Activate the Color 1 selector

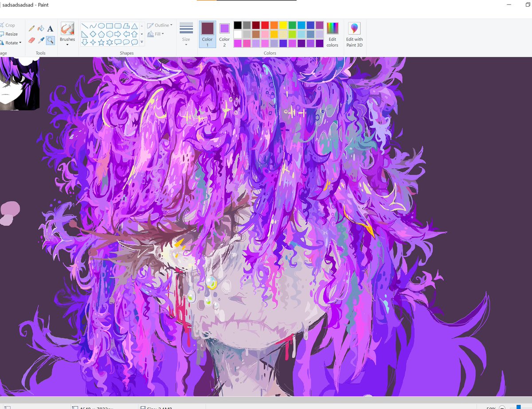207,35
